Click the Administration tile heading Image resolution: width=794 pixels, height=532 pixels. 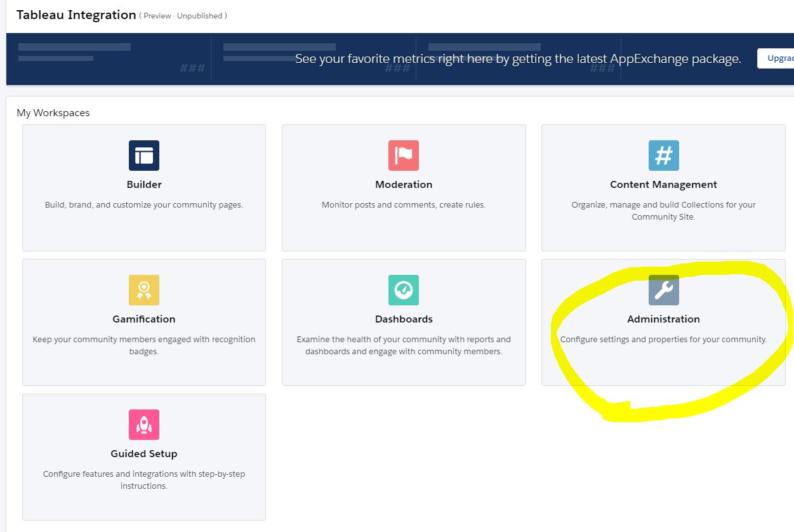[663, 319]
